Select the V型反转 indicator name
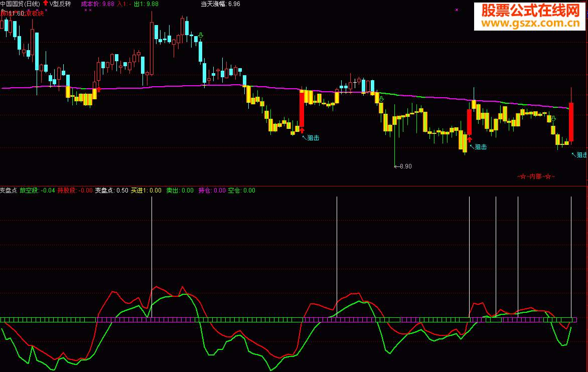The image size is (588, 372). point(60,4)
